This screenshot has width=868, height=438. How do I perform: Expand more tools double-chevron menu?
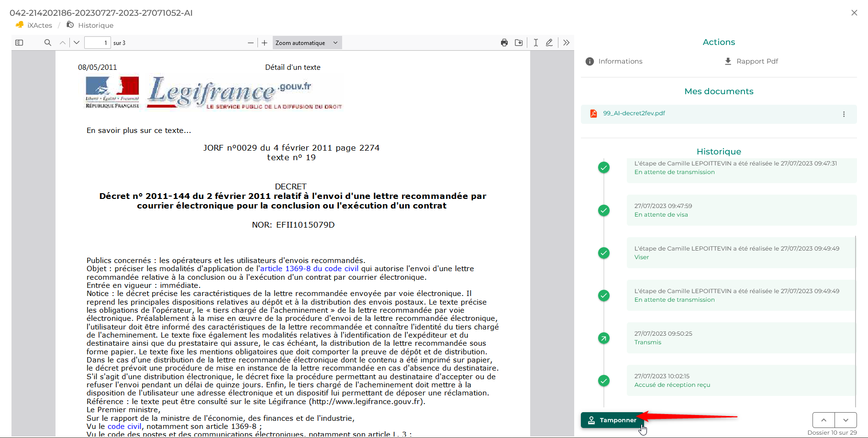coord(567,43)
